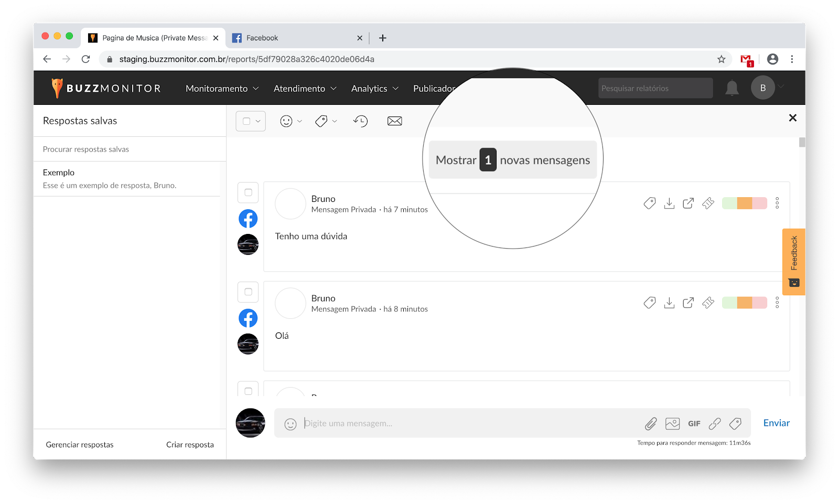Viewport: 839px width, 504px height.
Task: Expand the sentiment smiley dropdown in the toolbar
Action: 291,121
